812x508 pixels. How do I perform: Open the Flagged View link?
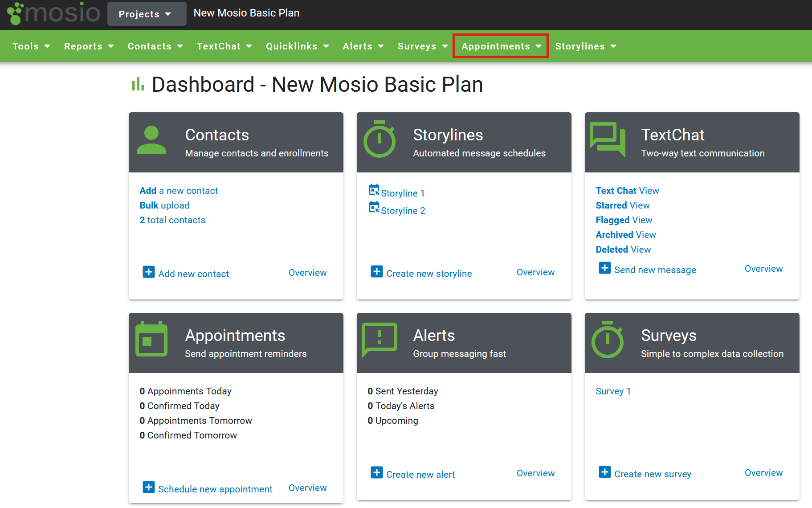624,220
